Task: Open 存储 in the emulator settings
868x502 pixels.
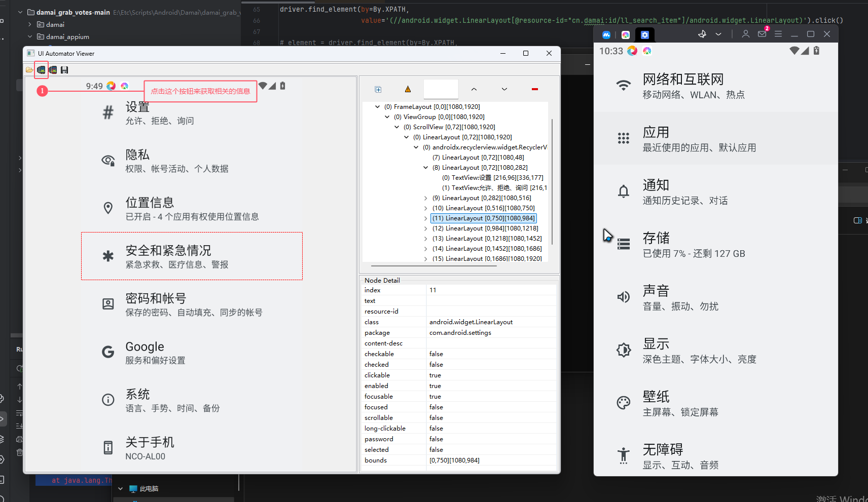Action: click(x=716, y=244)
